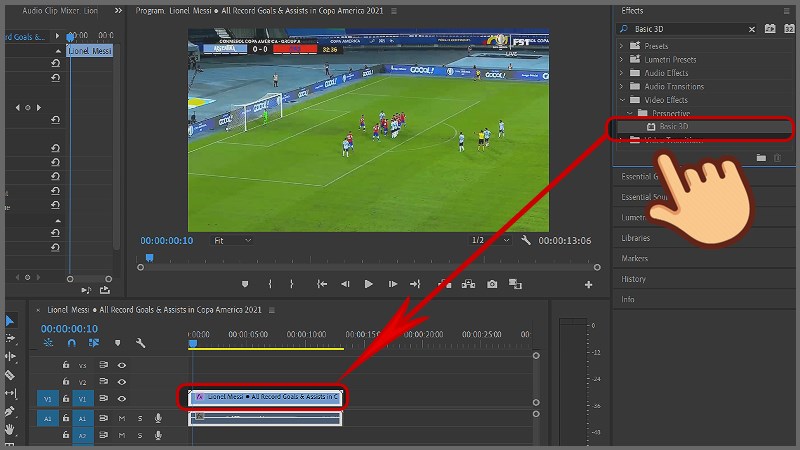Switch to the Audio Clip Mixer tab

click(x=60, y=11)
